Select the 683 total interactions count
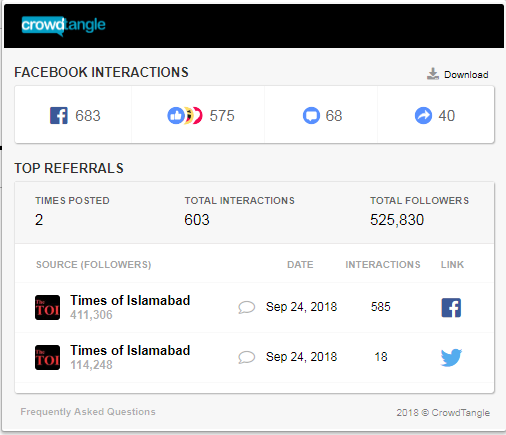The width and height of the screenshot is (506, 435). pos(88,116)
